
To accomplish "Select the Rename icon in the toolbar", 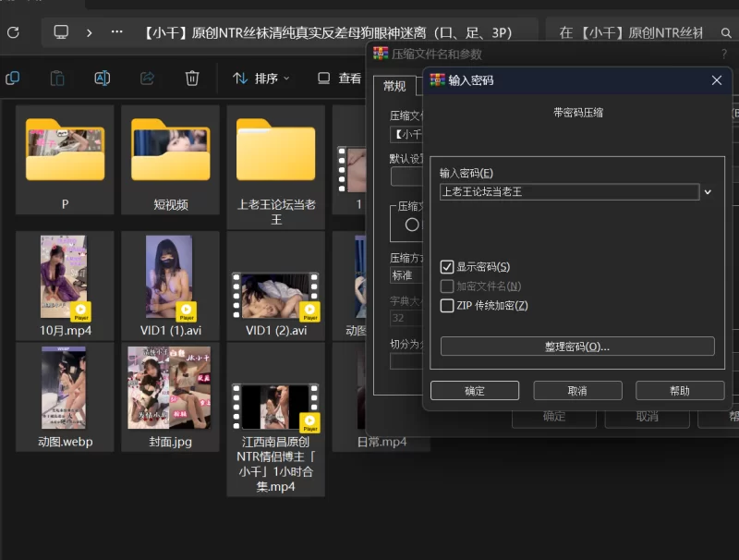I will click(103, 79).
